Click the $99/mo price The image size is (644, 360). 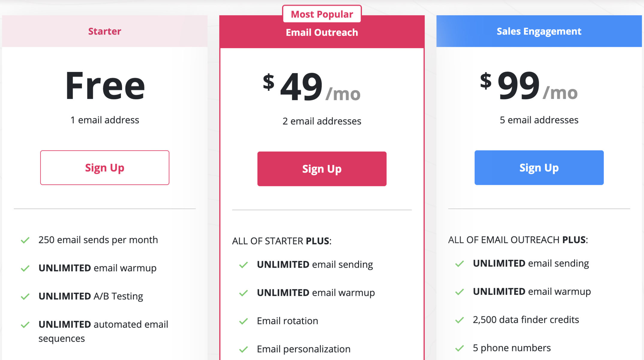529,86
